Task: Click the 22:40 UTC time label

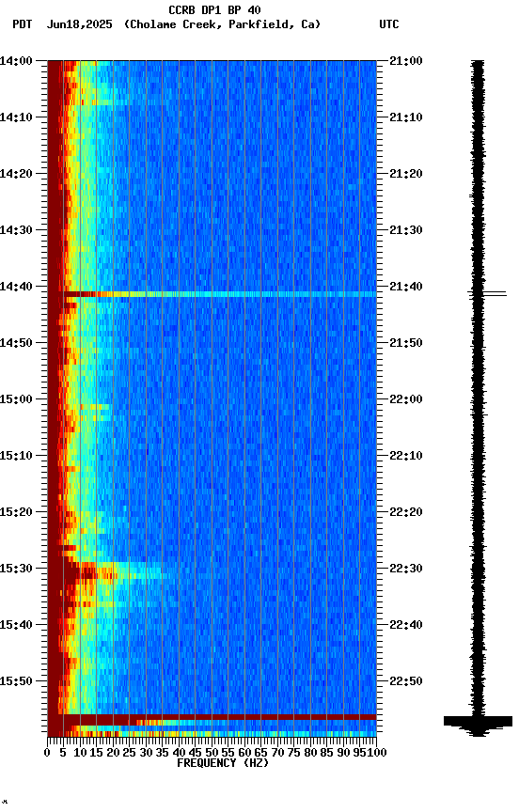Action: [x=406, y=625]
